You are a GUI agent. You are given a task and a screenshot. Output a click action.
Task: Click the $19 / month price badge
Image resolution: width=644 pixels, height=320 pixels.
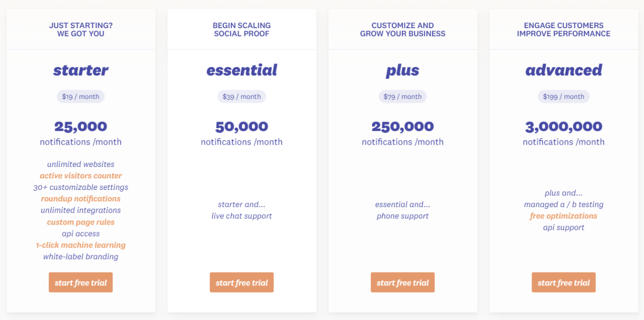click(80, 96)
